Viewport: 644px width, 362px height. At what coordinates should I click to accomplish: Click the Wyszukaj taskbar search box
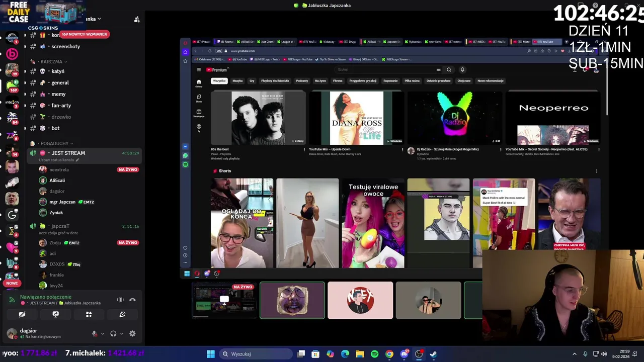(256, 354)
